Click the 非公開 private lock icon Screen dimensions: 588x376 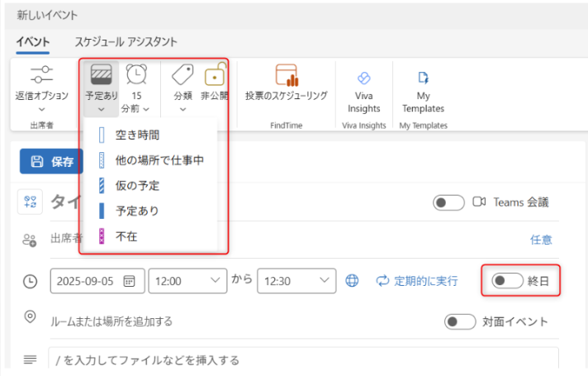point(214,76)
